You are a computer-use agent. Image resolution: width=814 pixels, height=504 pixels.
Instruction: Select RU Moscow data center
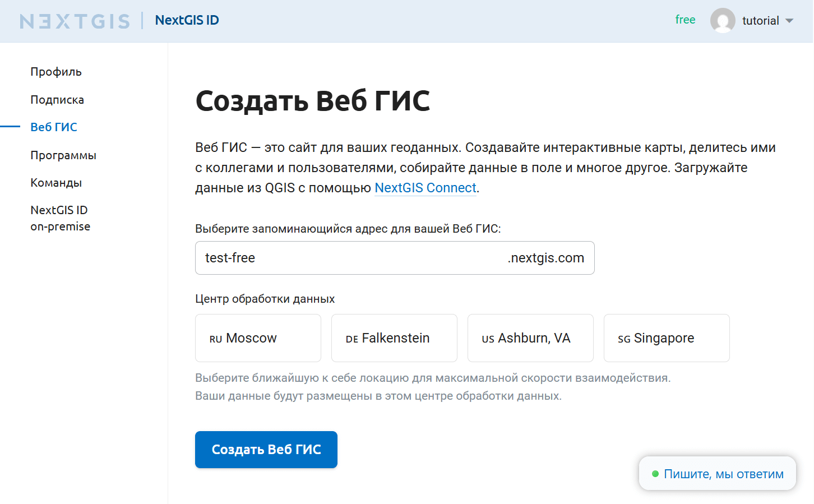258,338
